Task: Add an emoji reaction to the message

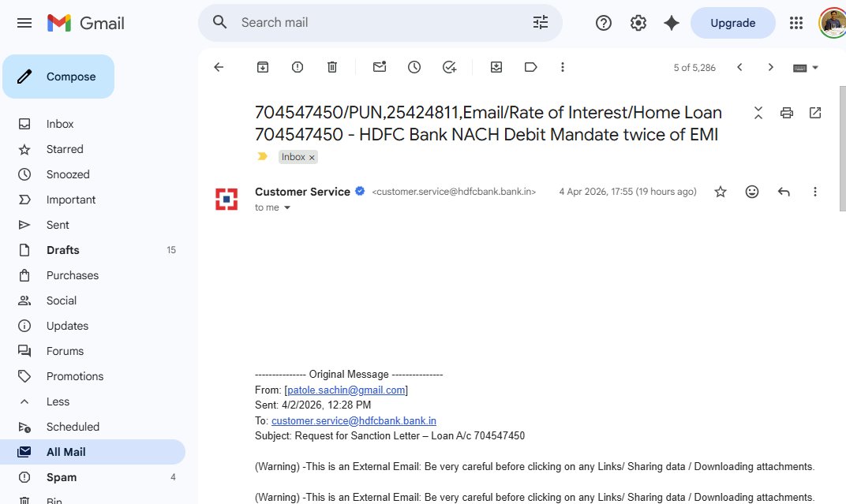Action: click(x=751, y=192)
